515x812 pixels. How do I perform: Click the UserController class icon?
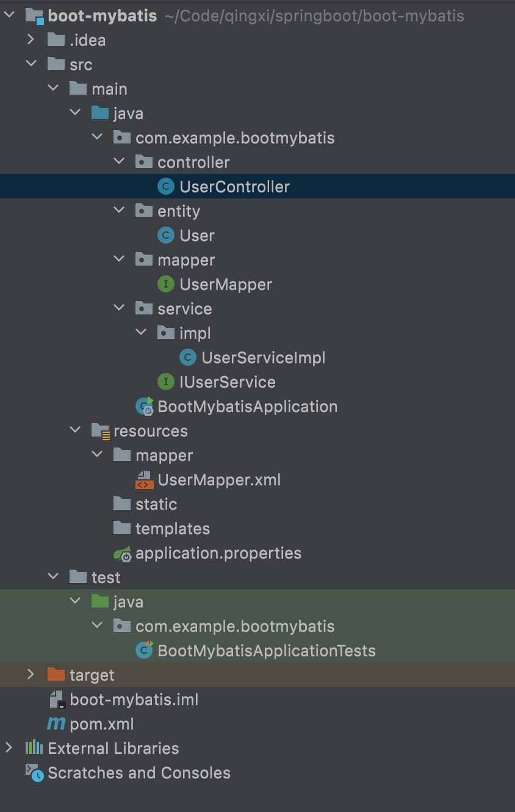tap(166, 187)
